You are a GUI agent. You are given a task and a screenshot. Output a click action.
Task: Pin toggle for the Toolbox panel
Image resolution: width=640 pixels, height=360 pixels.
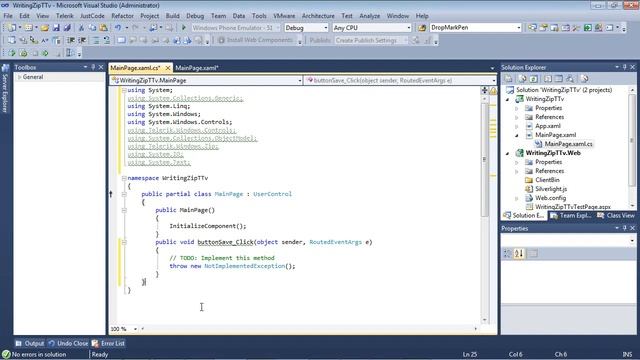[93, 67]
